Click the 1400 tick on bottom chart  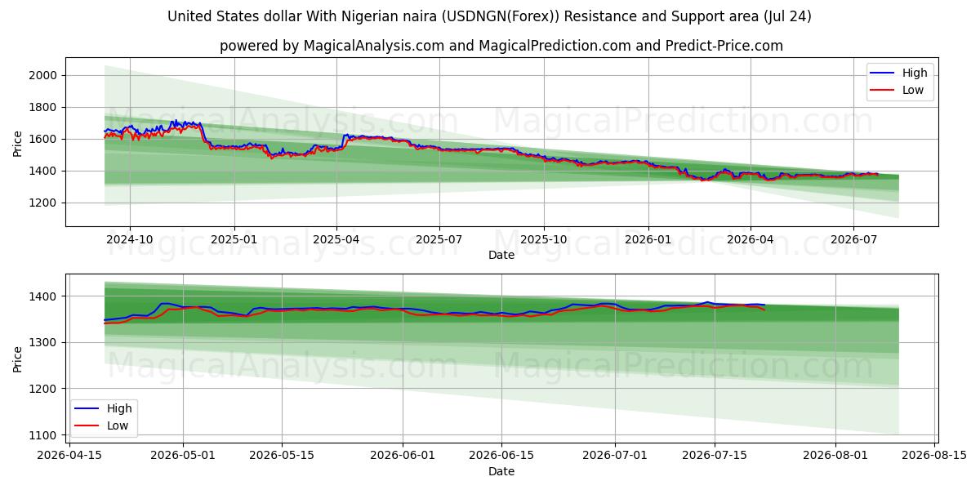44,296
